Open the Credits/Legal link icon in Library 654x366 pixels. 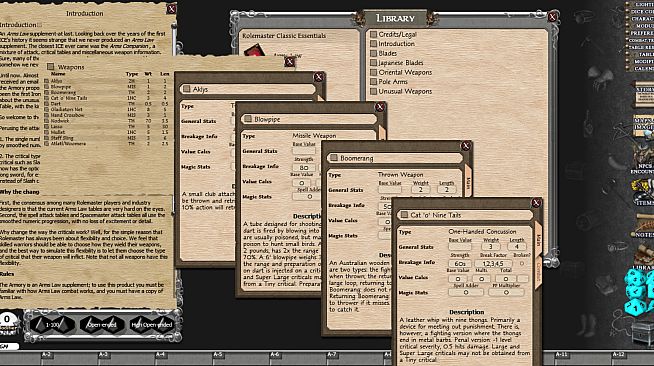click(374, 34)
